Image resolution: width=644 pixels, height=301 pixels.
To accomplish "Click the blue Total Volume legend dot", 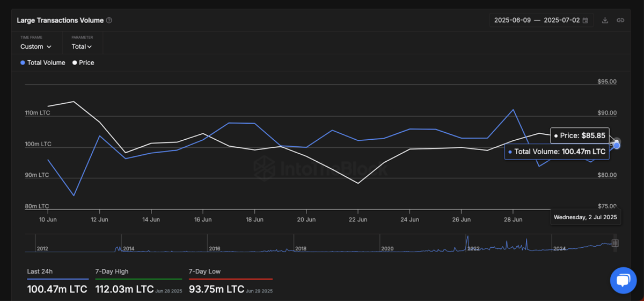I will (x=23, y=63).
